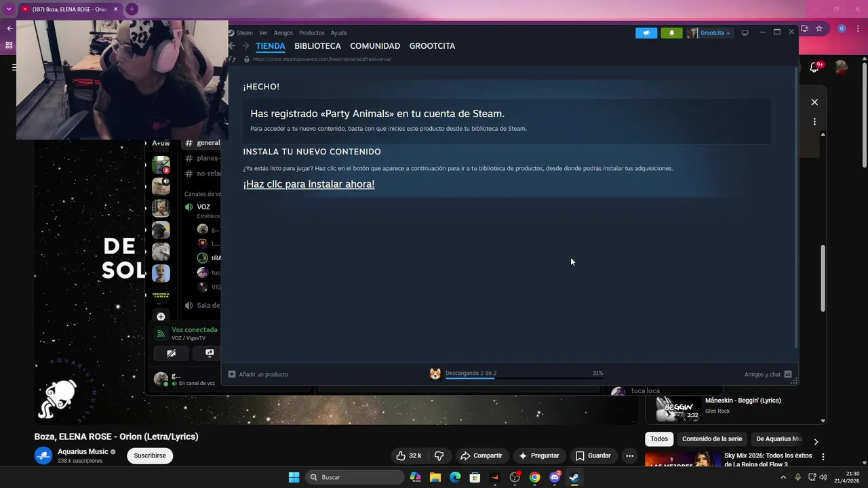Subscribe to Aquarius Music with Suscribirse
The image size is (868, 488).
[150, 455]
